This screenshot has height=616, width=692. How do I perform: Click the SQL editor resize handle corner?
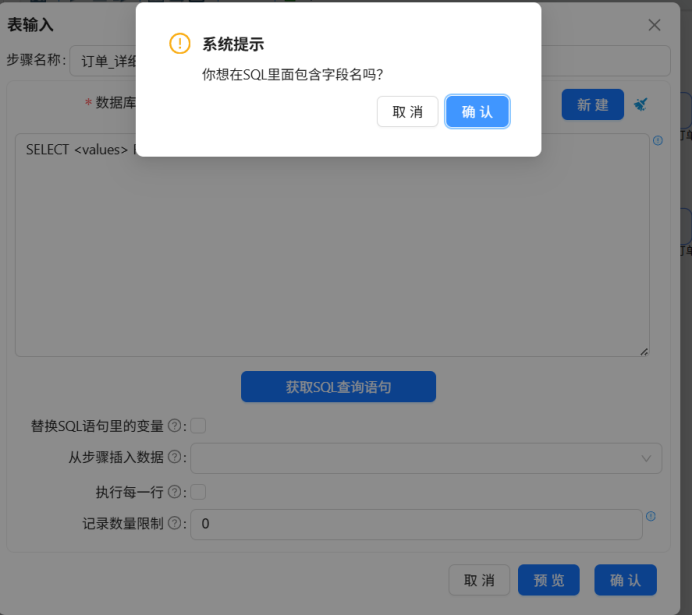[644, 352]
